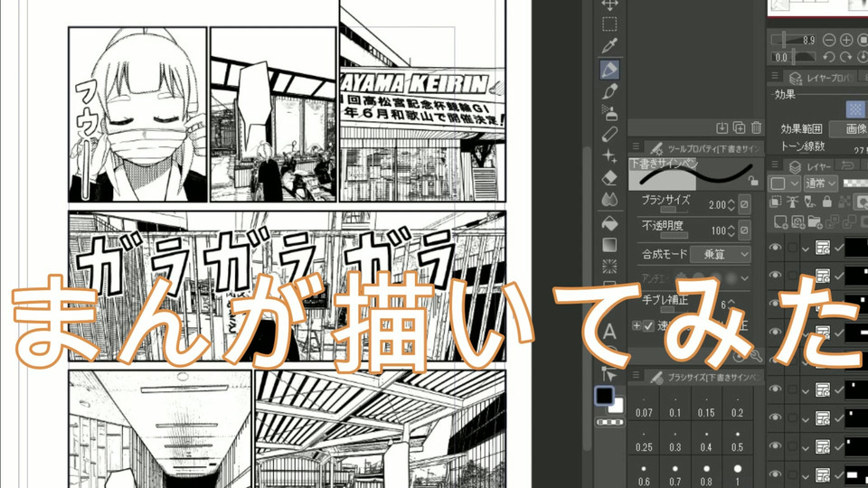Viewport: 868px width, 488px height.
Task: Click the Set as Reference Layer lighthouse icon
Action: 793,202
